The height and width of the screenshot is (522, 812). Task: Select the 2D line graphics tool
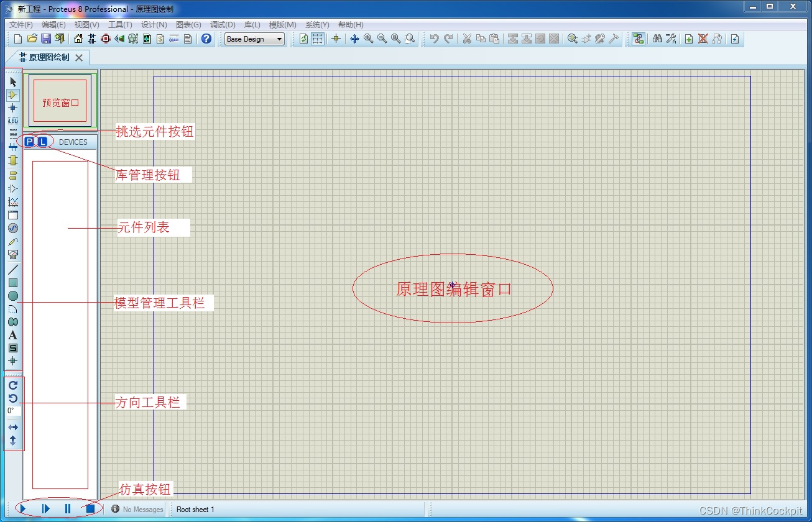tap(13, 270)
